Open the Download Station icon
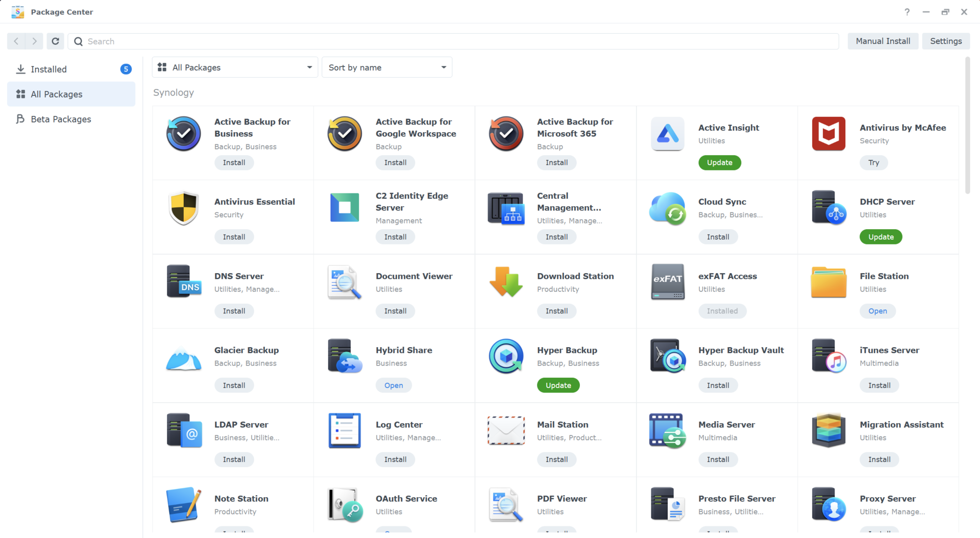The height and width of the screenshot is (538, 980). (x=506, y=282)
